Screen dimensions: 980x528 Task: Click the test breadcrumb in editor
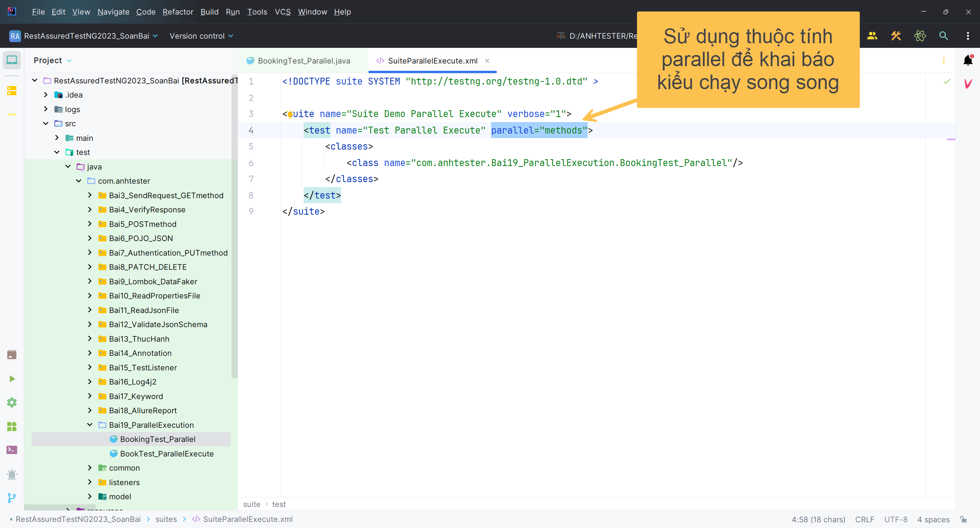pyautogui.click(x=279, y=504)
